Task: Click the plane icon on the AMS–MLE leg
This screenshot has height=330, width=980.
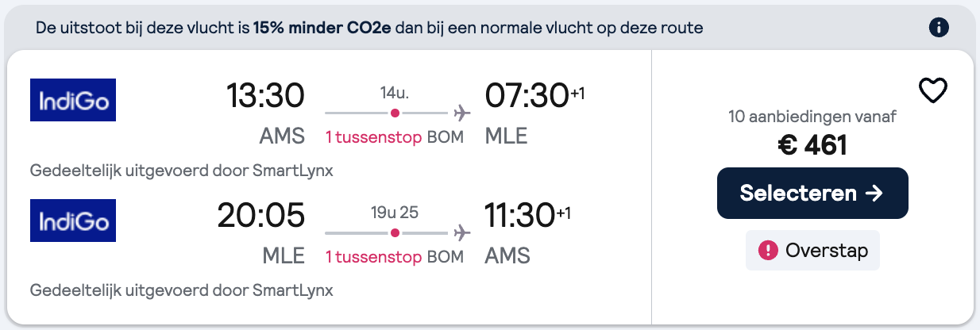Action: (461, 113)
